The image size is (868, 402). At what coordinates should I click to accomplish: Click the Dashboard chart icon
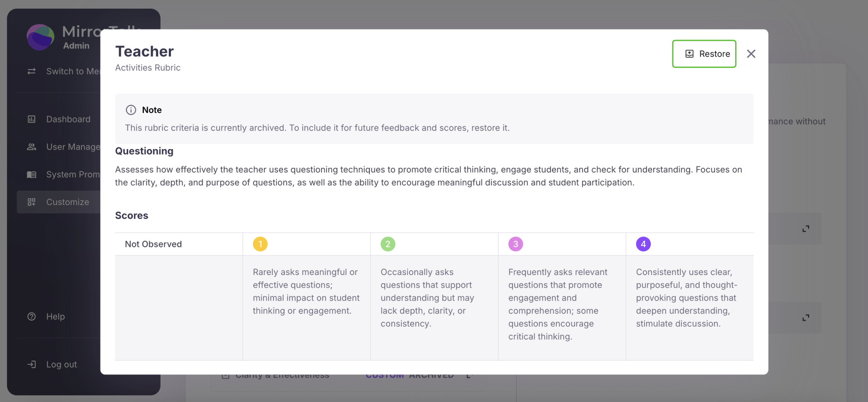point(31,119)
